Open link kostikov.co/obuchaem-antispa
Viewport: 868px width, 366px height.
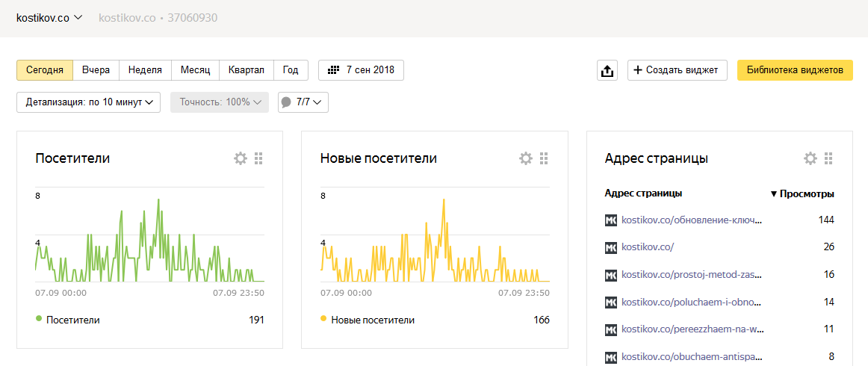[692, 356]
